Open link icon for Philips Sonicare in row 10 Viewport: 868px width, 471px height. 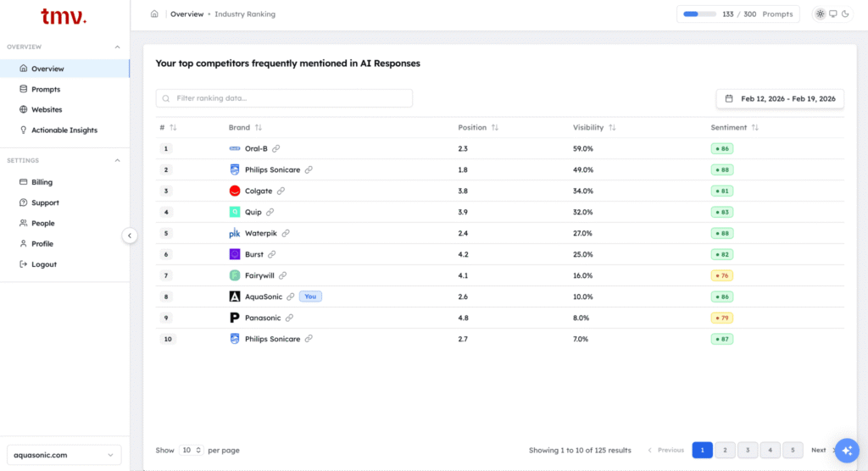309,339
